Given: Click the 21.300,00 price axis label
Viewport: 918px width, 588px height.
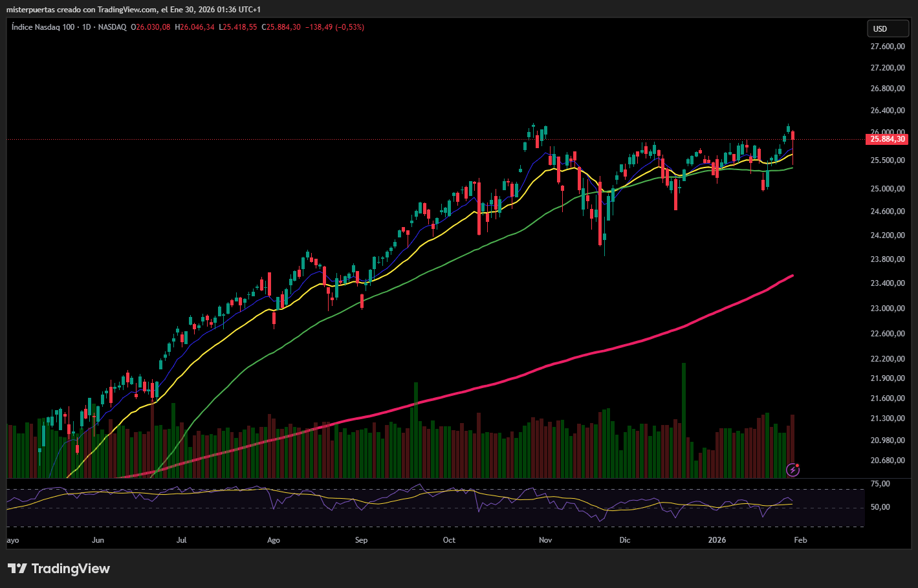Looking at the screenshot, I should 888,419.
